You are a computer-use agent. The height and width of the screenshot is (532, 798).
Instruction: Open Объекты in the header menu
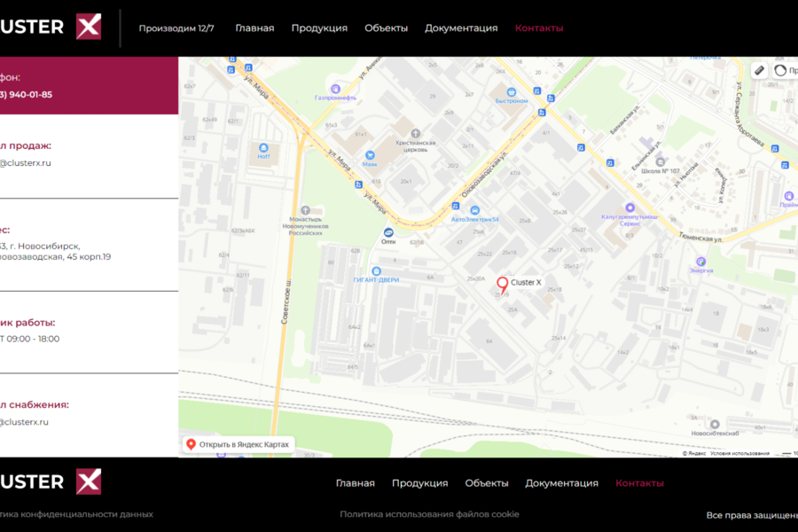pos(387,28)
